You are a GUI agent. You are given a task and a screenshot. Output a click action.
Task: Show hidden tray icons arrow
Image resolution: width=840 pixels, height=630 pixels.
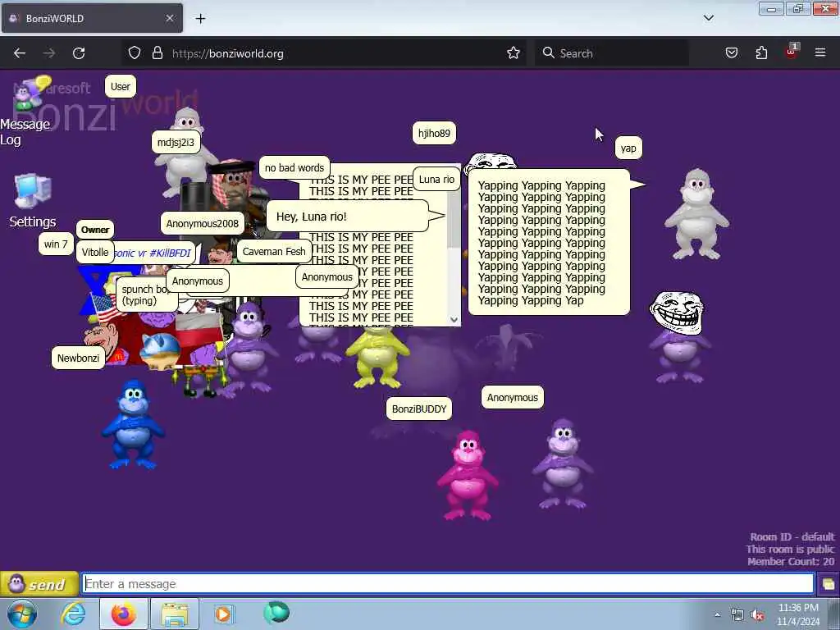tap(717, 614)
